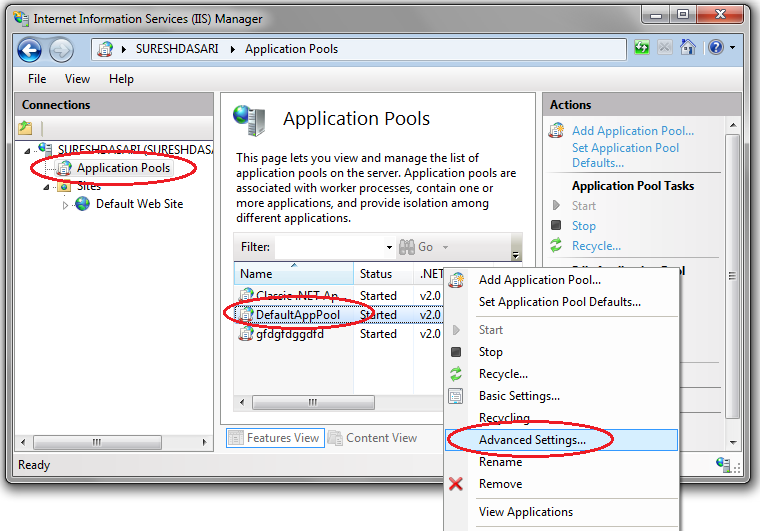Click Add Application Pool link in Actions
760x531 pixels.
[633, 131]
